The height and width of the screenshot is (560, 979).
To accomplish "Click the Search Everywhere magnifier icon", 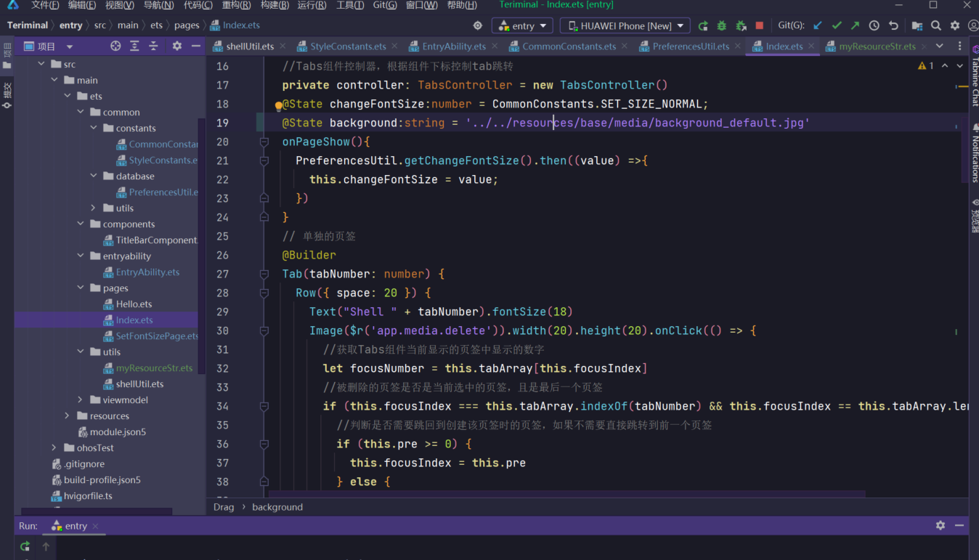I will tap(936, 25).
